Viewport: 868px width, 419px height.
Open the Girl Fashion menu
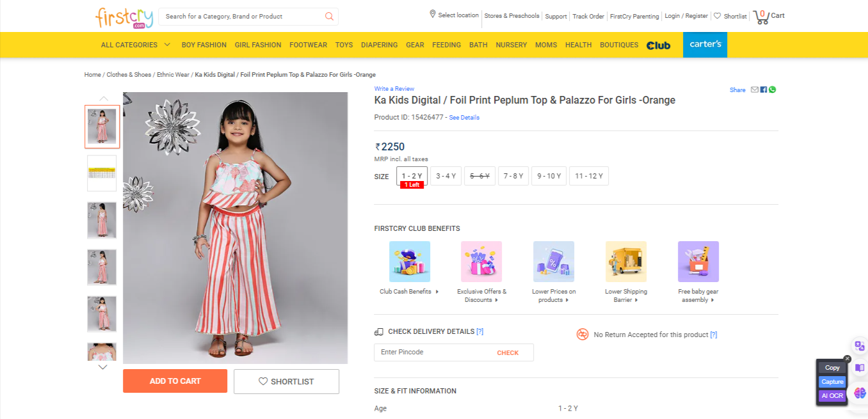coord(258,45)
